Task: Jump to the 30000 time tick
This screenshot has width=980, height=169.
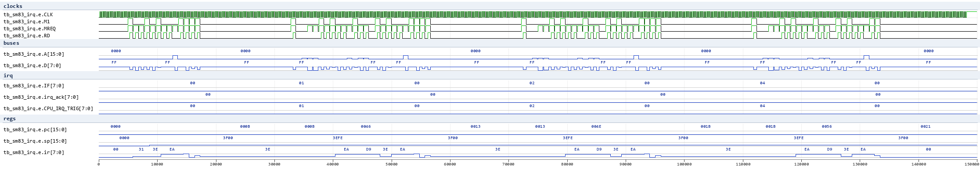Action: coord(274,165)
